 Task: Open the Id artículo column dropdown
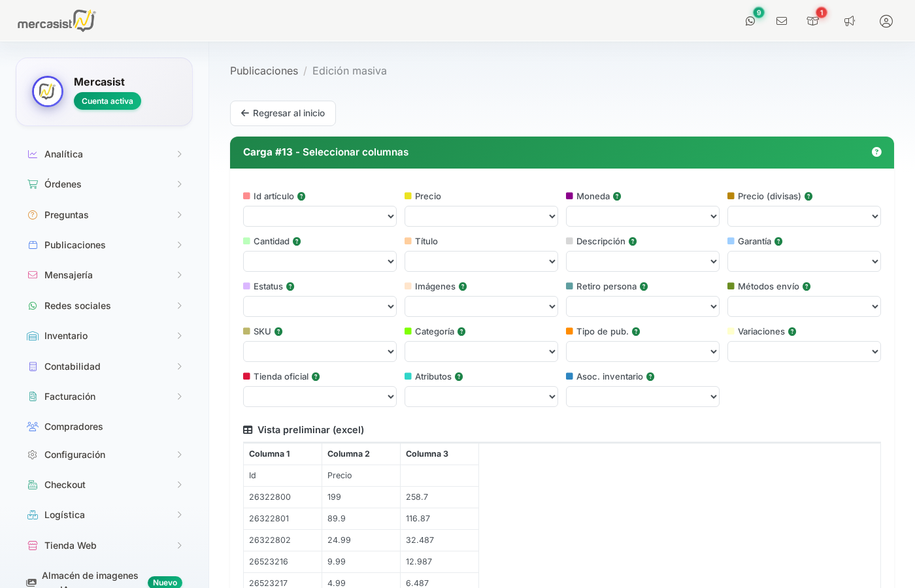click(x=320, y=216)
